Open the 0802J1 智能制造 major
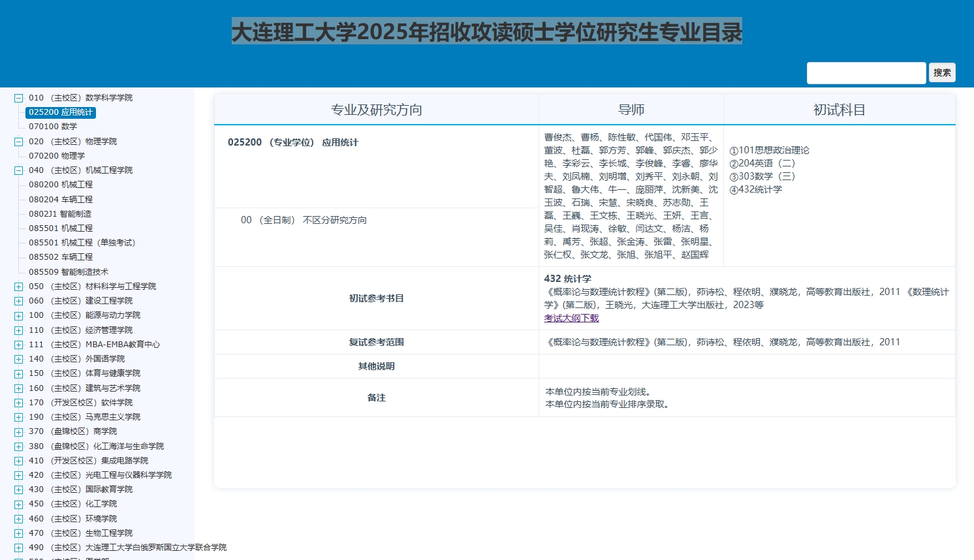The image size is (974, 560). click(60, 214)
